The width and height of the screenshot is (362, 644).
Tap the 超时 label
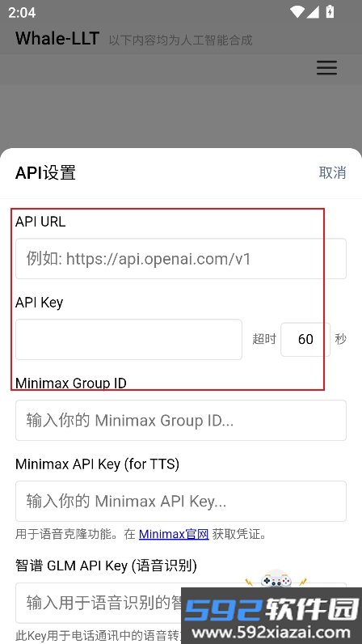pos(264,339)
